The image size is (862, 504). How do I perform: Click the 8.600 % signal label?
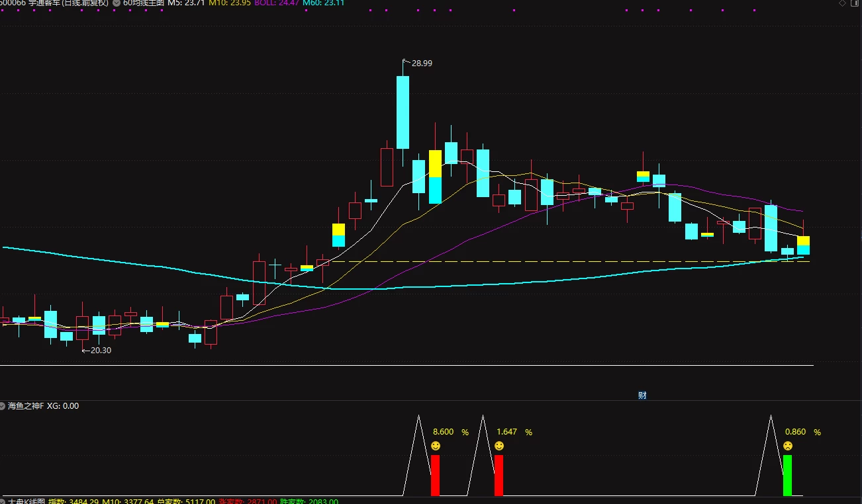point(450,432)
